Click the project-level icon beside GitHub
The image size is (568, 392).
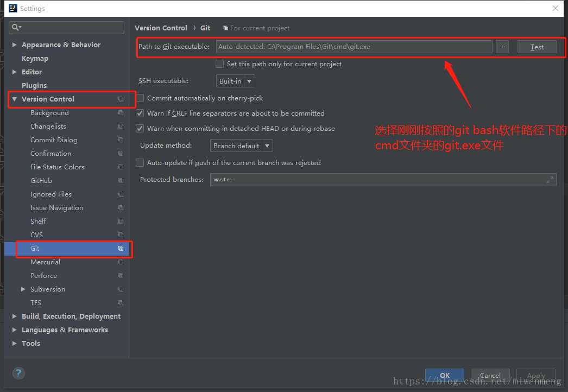pyautogui.click(x=121, y=180)
